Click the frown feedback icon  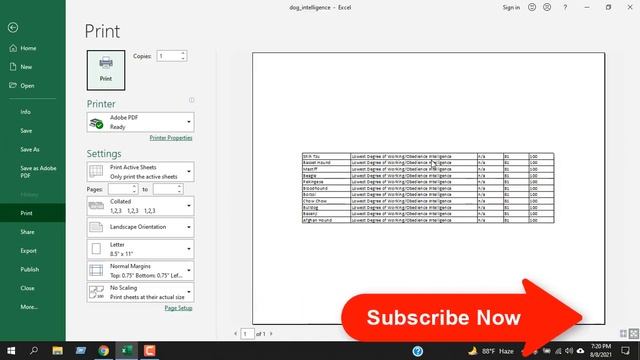(547, 7)
